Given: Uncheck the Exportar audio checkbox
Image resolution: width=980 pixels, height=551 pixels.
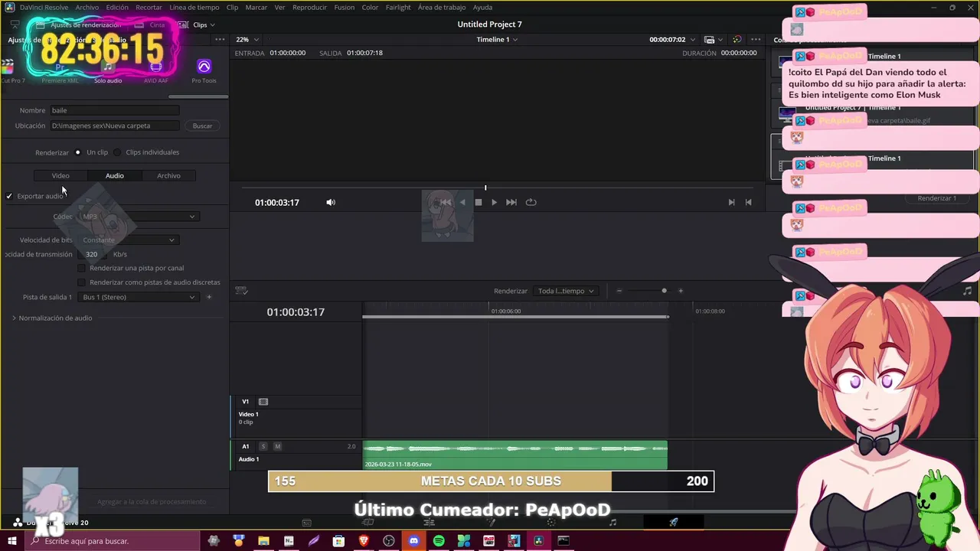Looking at the screenshot, I should click(9, 196).
